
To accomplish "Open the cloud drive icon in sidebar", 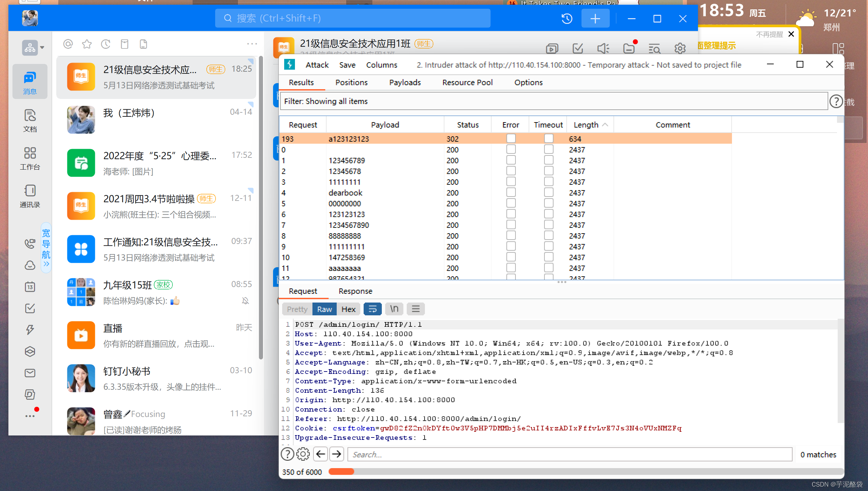I will click(30, 265).
